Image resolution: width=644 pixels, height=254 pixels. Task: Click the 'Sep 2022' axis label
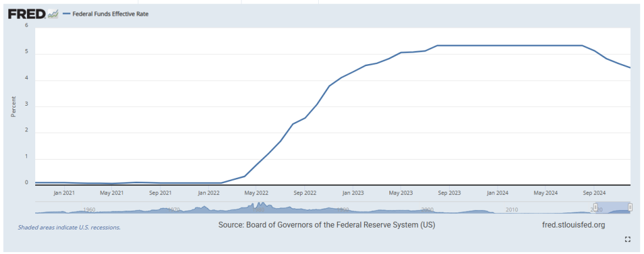[x=305, y=192]
